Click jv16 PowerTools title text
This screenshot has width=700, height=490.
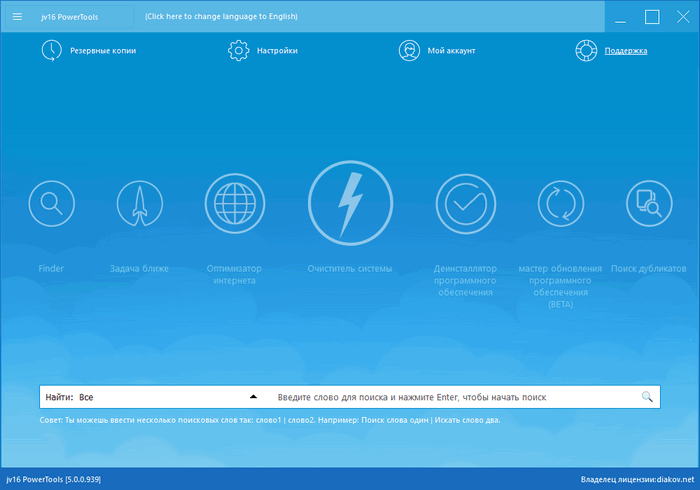pyautogui.click(x=70, y=17)
